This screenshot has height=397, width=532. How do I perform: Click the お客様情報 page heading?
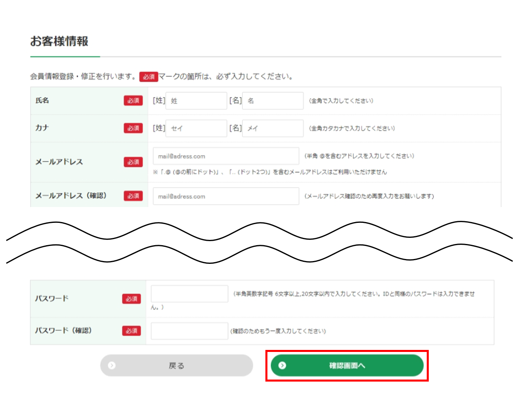[59, 41]
